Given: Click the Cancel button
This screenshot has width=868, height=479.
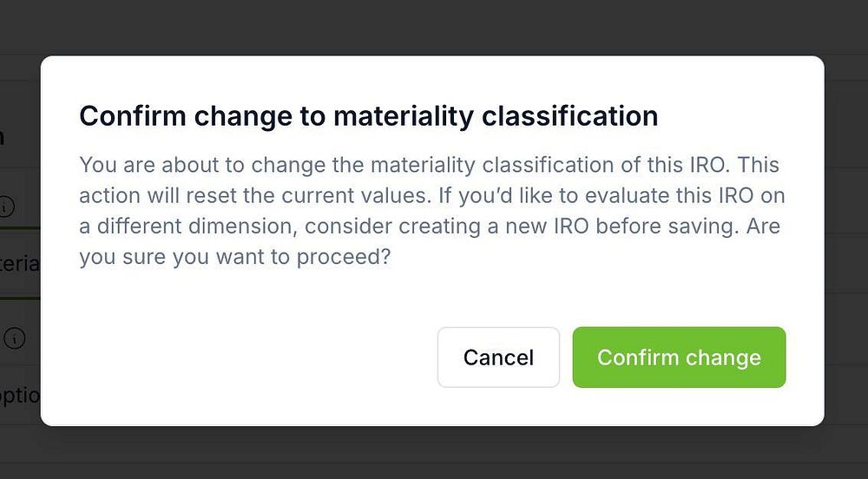Looking at the screenshot, I should tap(498, 358).
